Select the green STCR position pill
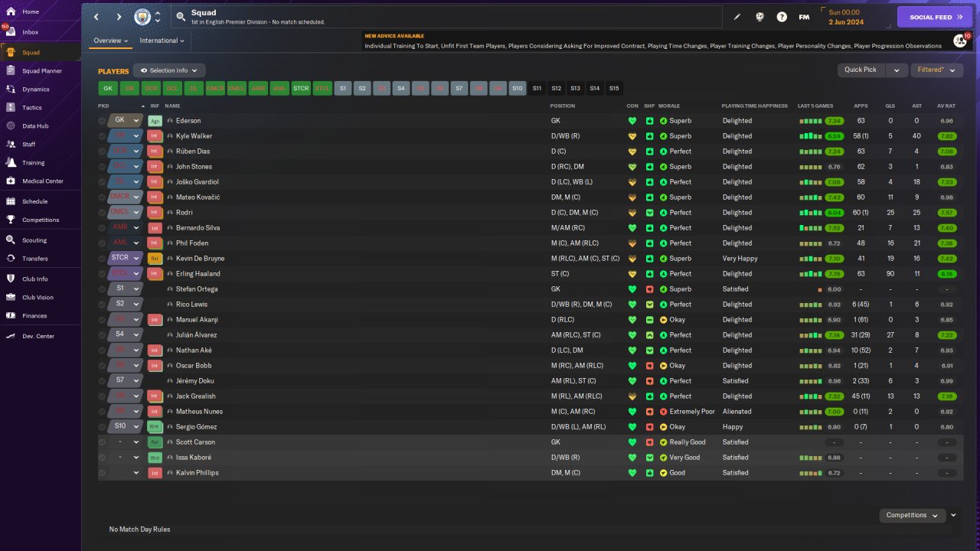 (301, 89)
